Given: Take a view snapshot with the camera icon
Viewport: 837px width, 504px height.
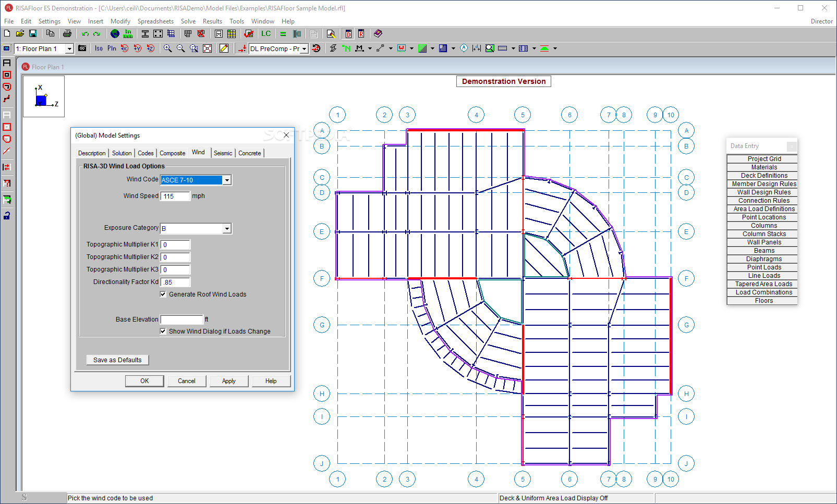Looking at the screenshot, I should point(82,48).
